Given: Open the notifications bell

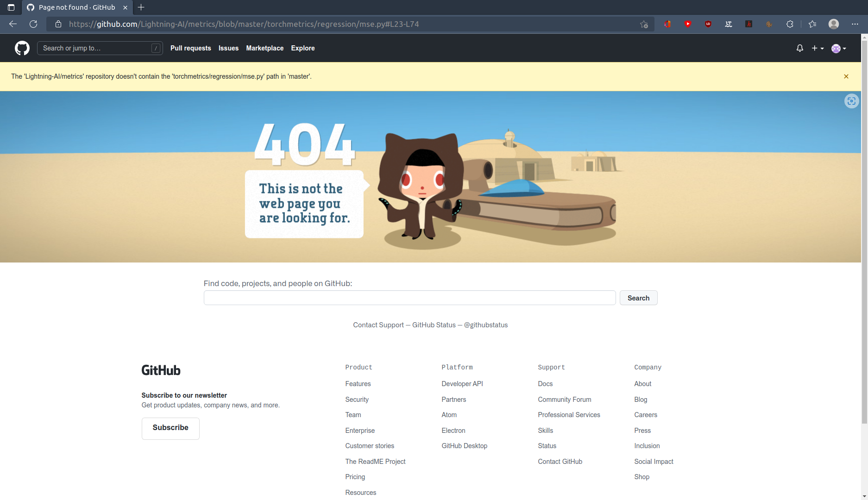Looking at the screenshot, I should click(800, 48).
